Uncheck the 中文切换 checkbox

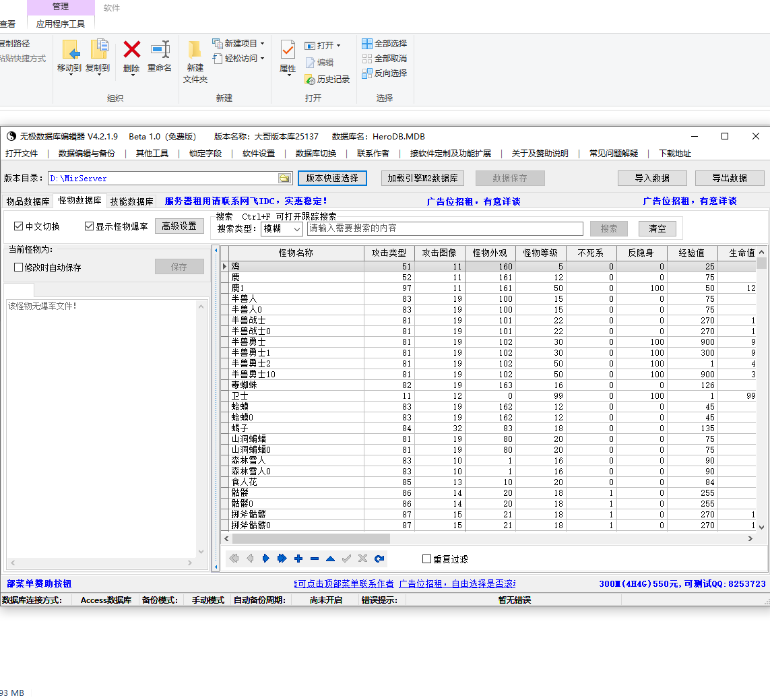tap(19, 226)
